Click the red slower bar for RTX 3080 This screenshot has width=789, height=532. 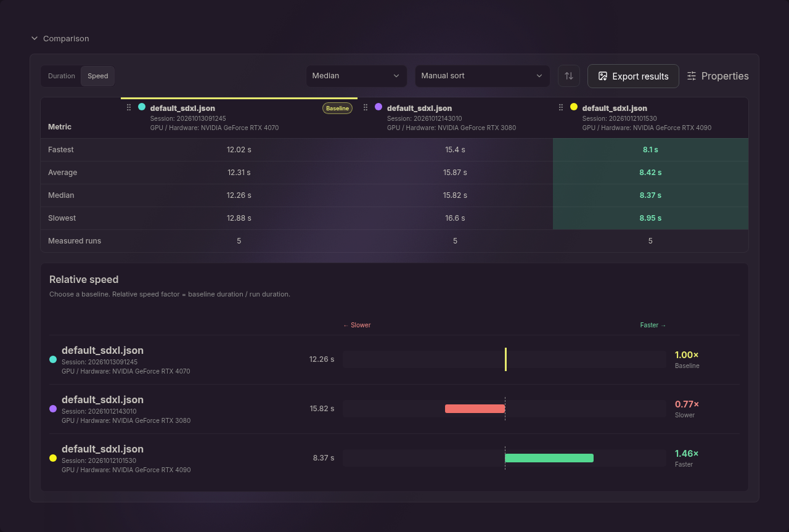pos(475,409)
